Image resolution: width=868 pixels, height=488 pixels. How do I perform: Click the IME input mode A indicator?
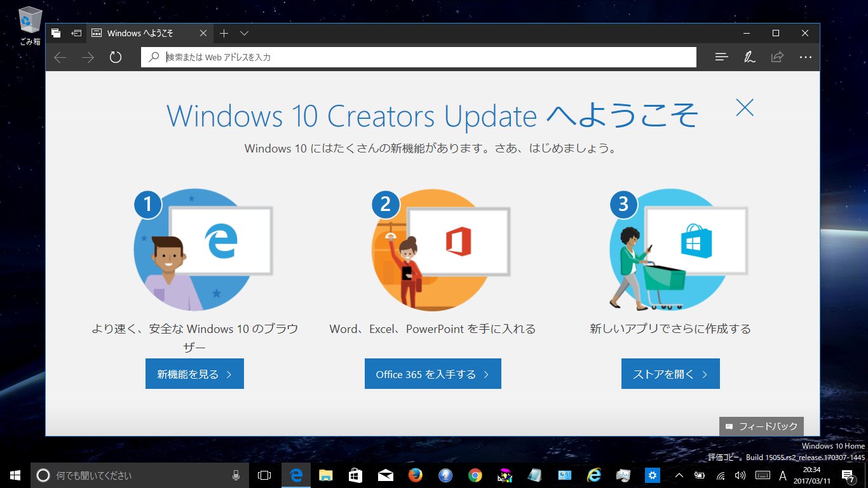(x=783, y=475)
